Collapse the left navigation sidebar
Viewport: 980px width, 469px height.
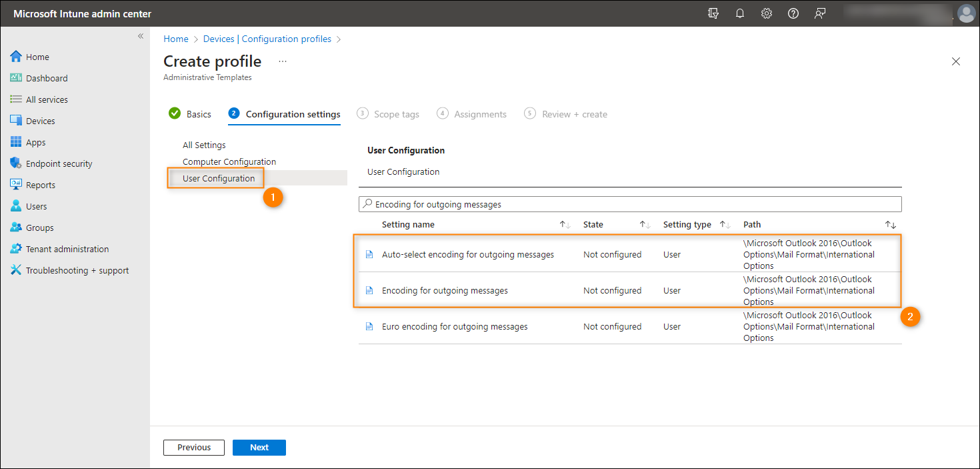pos(141,36)
